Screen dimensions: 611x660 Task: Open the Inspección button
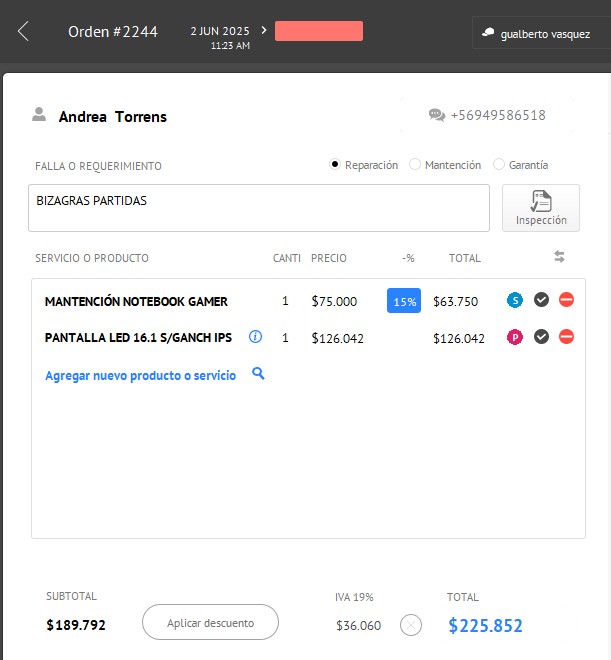coord(541,208)
